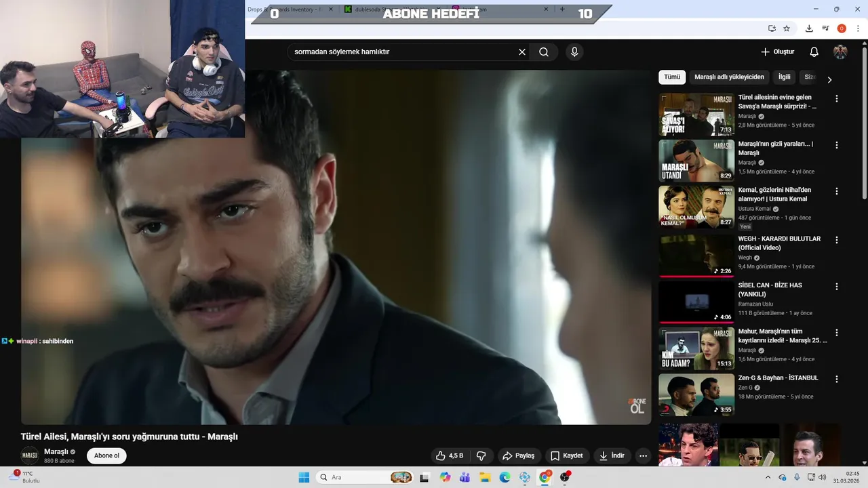Open options for Kemal, gözlerini Nihal'den video
868x488 pixels.
point(836,191)
